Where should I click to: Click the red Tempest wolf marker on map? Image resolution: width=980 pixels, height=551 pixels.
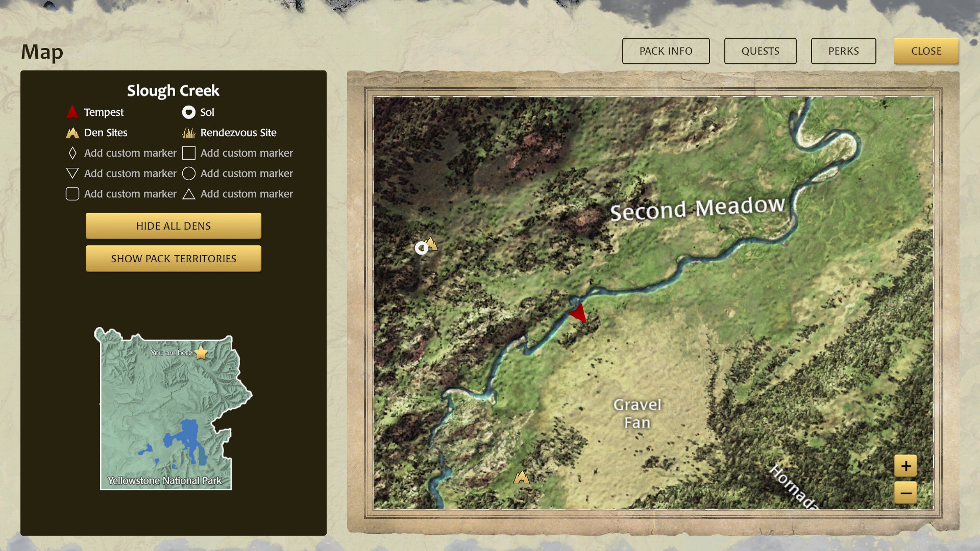(x=579, y=313)
